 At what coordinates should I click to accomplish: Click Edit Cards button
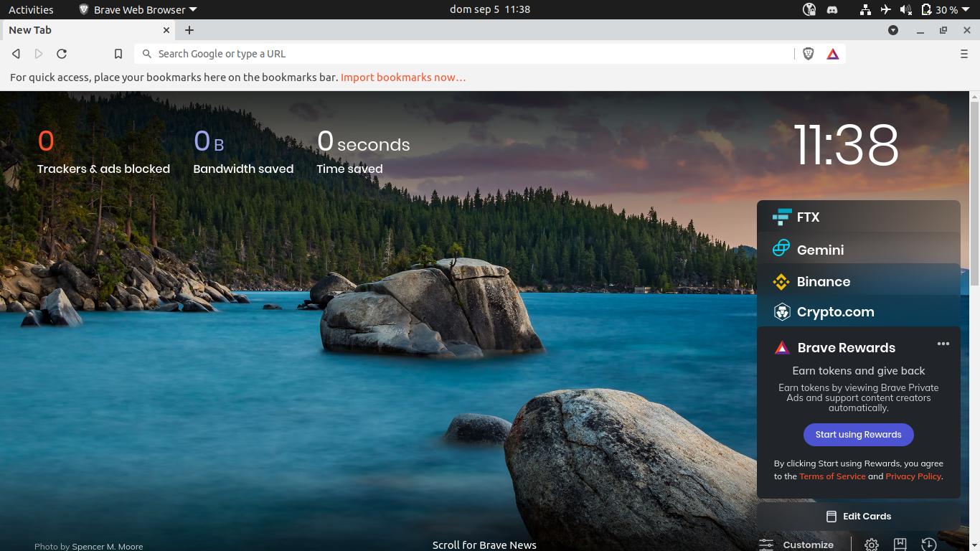(859, 516)
